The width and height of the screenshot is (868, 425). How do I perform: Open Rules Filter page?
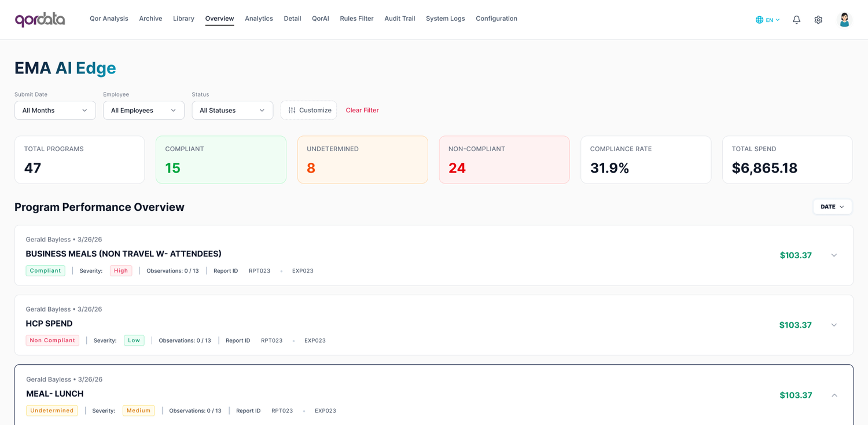[x=356, y=19]
